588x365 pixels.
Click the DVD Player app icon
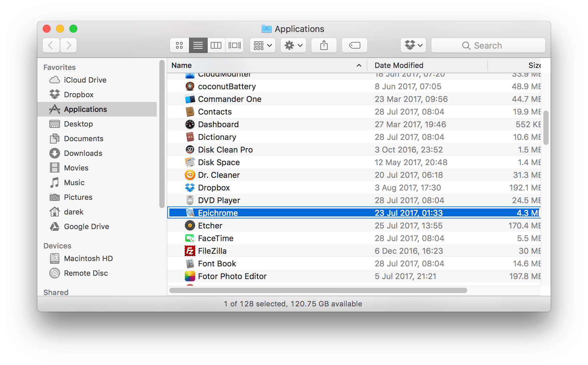pos(190,200)
